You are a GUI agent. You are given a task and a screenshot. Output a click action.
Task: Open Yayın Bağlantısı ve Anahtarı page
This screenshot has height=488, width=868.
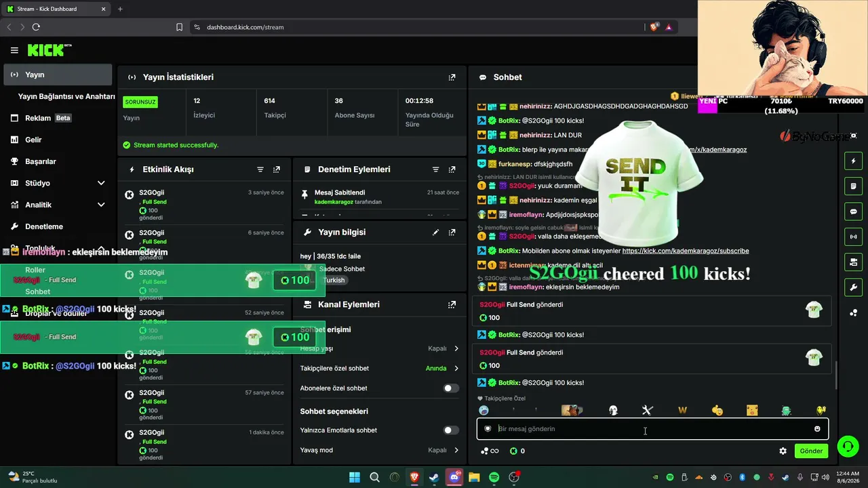(66, 96)
